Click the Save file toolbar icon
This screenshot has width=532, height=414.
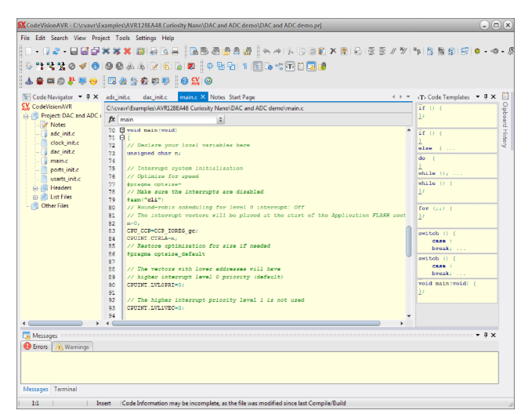73,51
